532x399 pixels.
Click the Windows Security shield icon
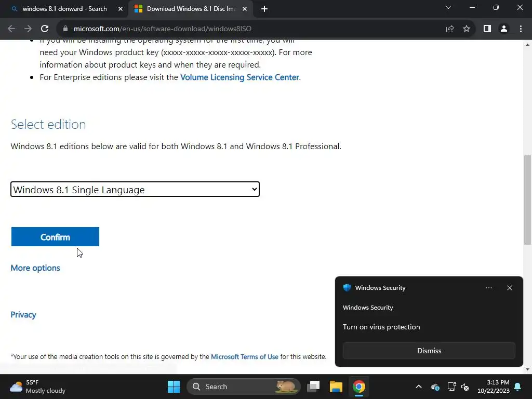click(347, 288)
